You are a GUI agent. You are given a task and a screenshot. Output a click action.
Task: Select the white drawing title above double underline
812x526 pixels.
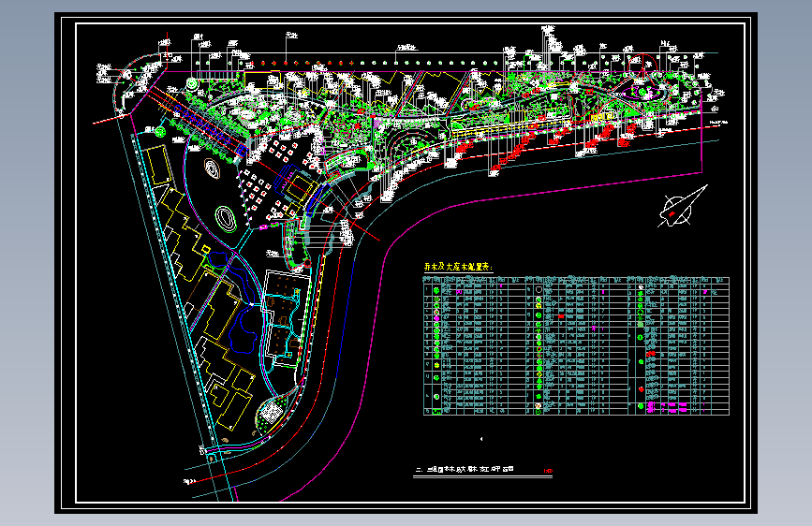tap(465, 470)
